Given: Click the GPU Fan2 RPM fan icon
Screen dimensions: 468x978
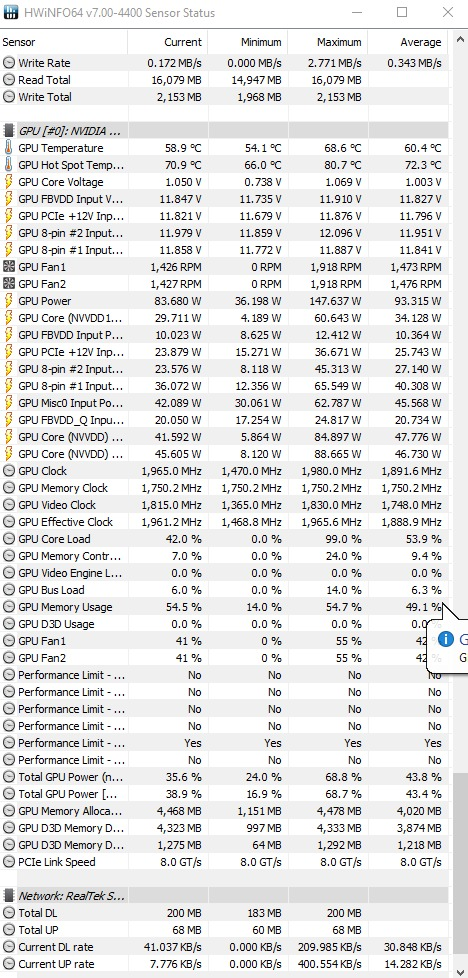Looking at the screenshot, I should [9, 284].
